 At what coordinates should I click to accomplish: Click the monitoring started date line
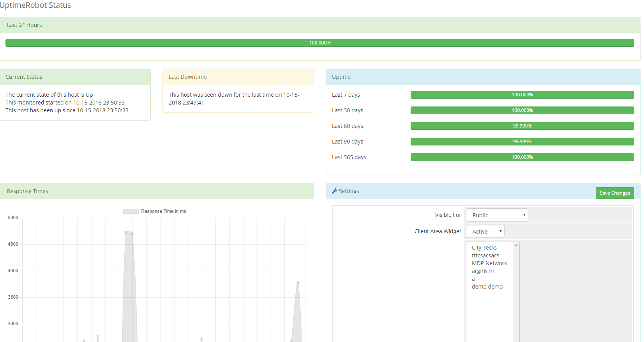point(65,103)
